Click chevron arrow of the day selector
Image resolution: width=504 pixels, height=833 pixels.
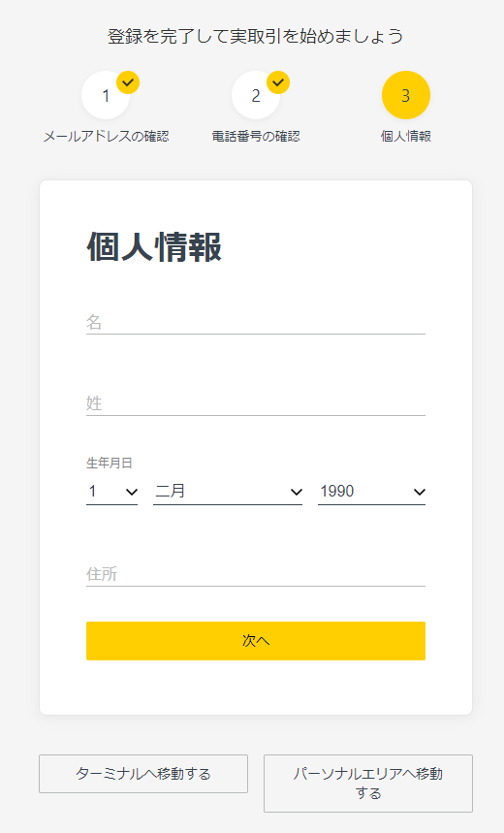pyautogui.click(x=131, y=492)
